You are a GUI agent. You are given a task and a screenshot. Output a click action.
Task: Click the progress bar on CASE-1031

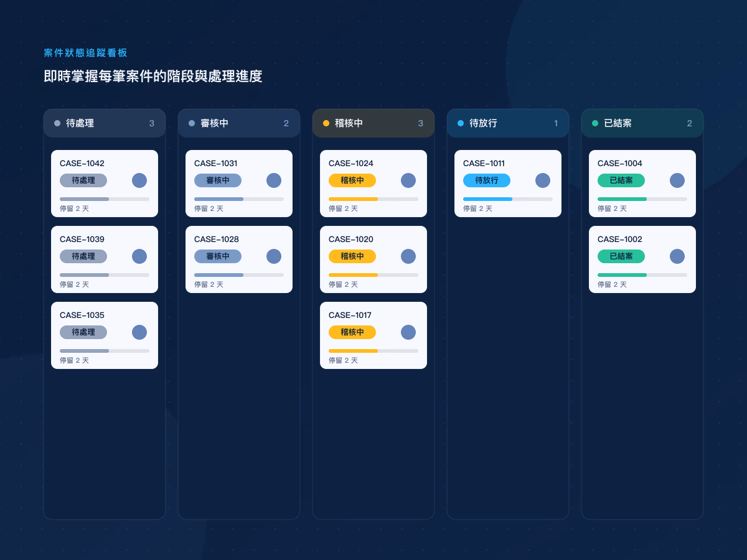pos(239,199)
